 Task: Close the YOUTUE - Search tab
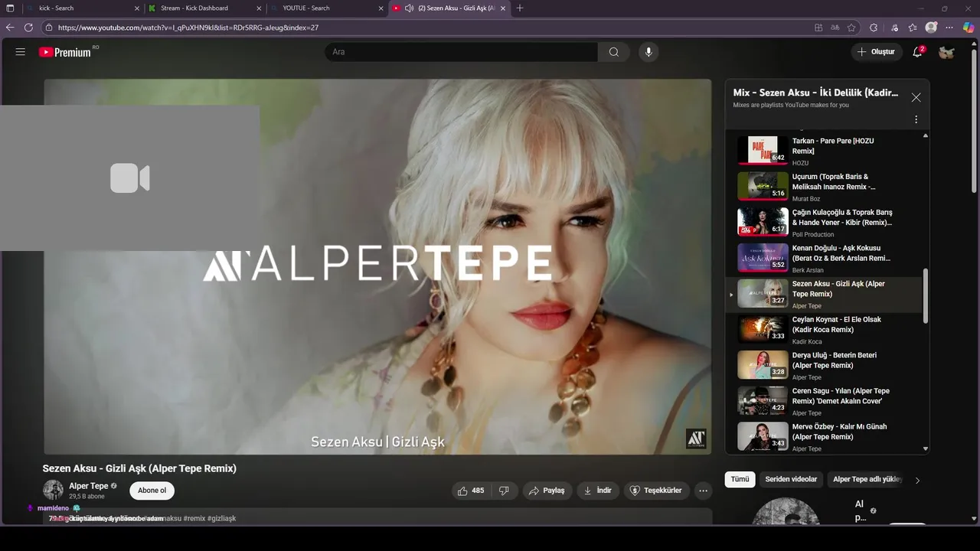pos(381,8)
